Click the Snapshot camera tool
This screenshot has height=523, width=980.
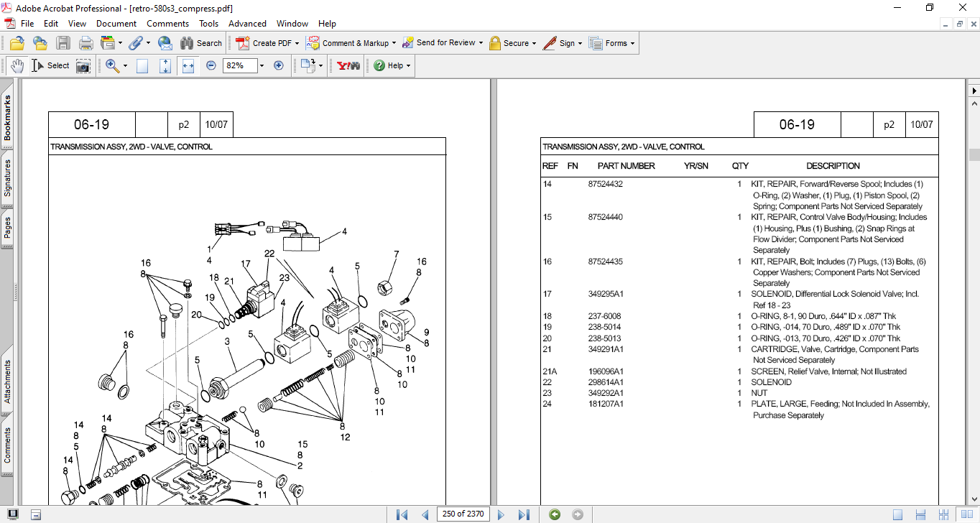click(83, 66)
